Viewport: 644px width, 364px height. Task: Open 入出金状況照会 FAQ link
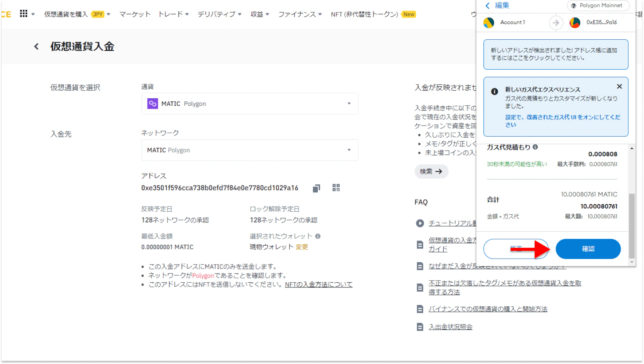pyautogui.click(x=450, y=327)
